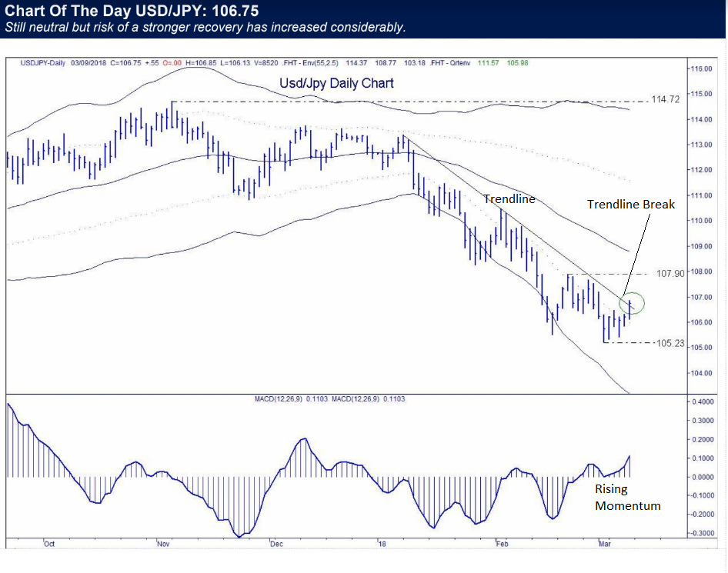Select the 107.90 price level label
Viewport: 728px width, 573px height.
pos(670,273)
